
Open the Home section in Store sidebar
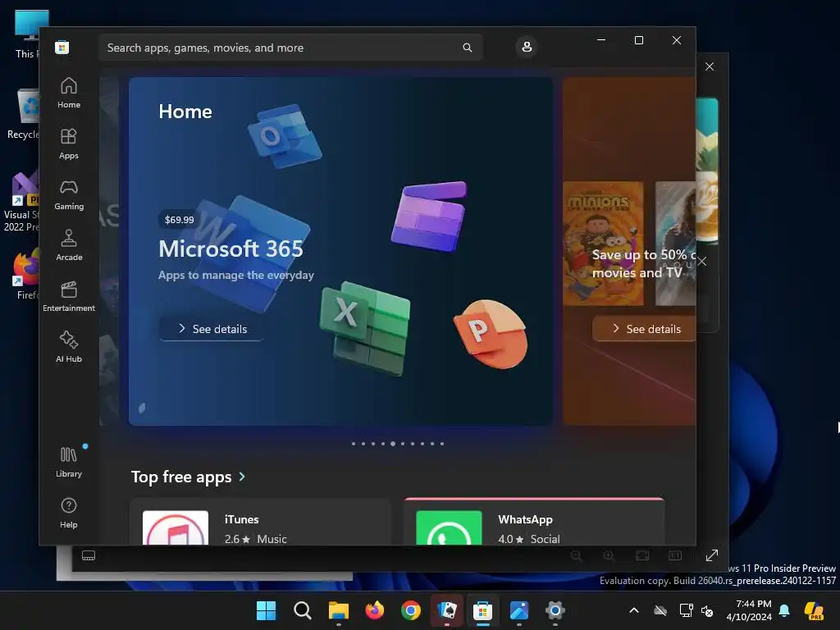click(69, 94)
